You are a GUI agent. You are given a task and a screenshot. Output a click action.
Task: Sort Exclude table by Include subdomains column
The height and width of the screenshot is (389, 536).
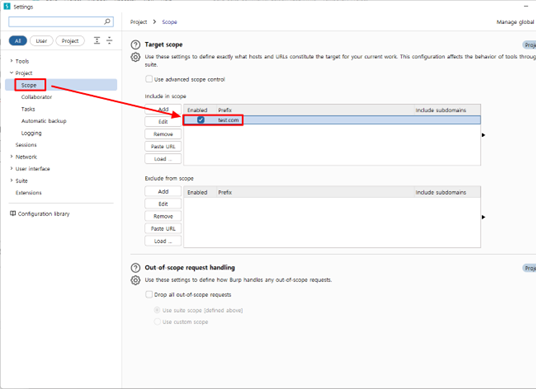tap(447, 192)
